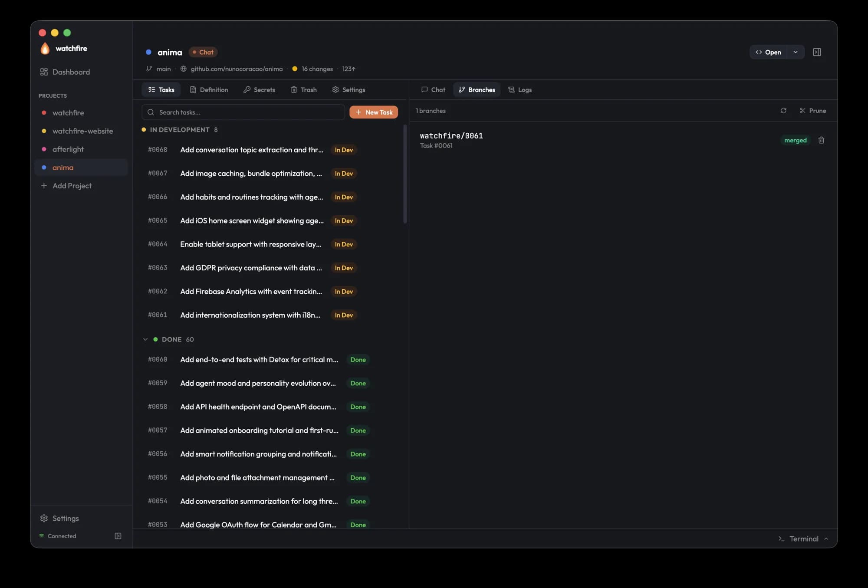The image size is (868, 588).
Task: Click the main branch icon in header
Action: click(149, 69)
